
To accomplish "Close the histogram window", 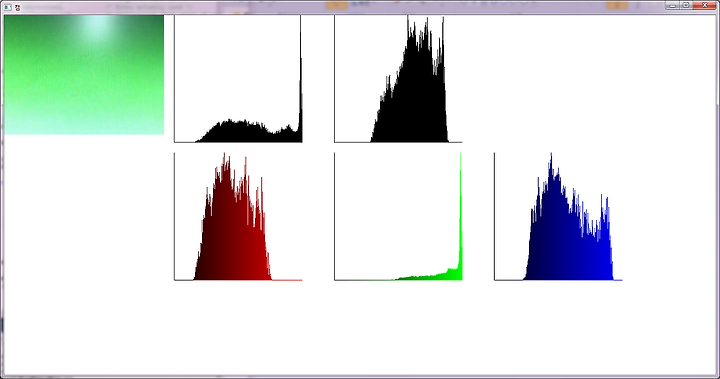I will pos(704,6).
